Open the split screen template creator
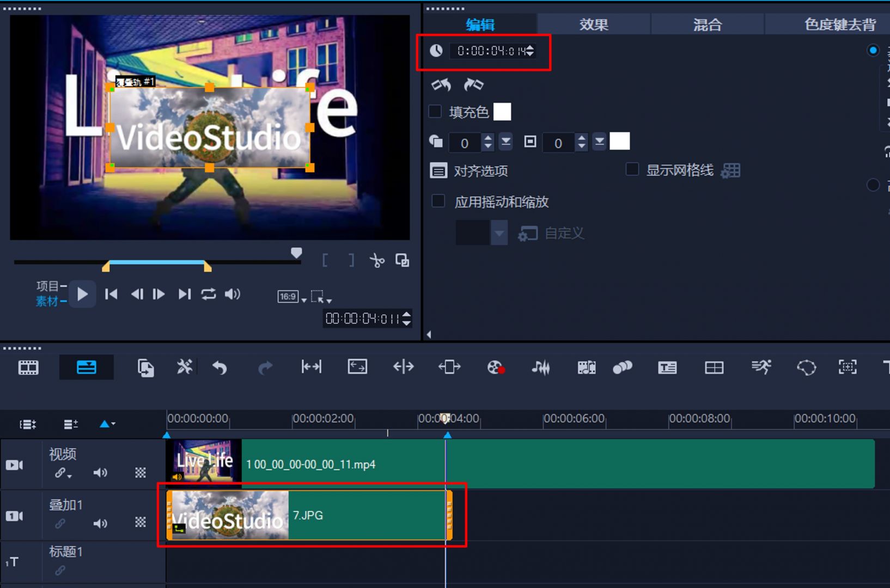 pos(714,368)
